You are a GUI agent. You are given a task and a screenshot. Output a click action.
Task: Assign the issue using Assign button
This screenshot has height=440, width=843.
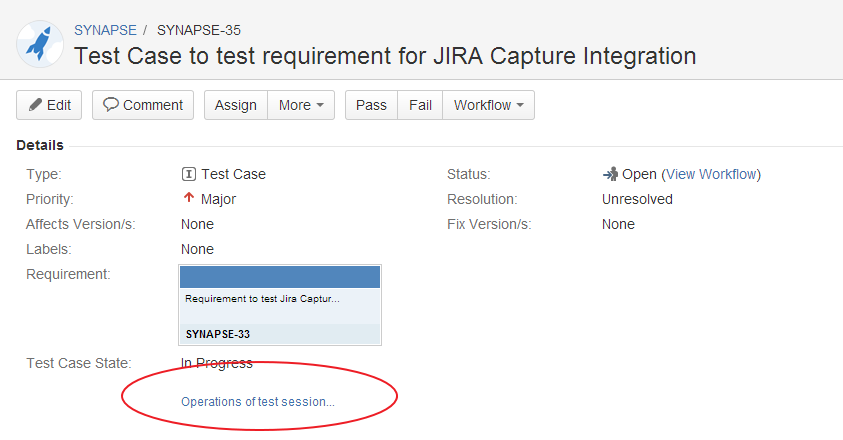pos(236,105)
